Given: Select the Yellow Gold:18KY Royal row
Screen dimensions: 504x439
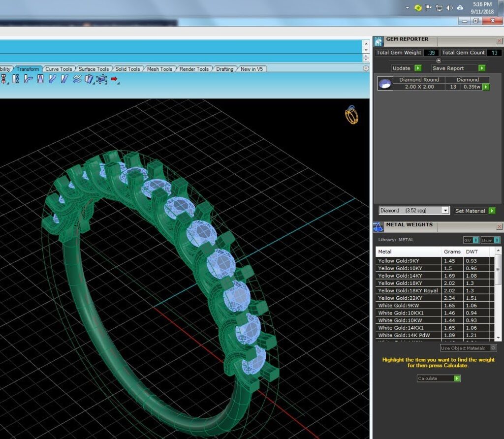Looking at the screenshot, I should (435, 290).
